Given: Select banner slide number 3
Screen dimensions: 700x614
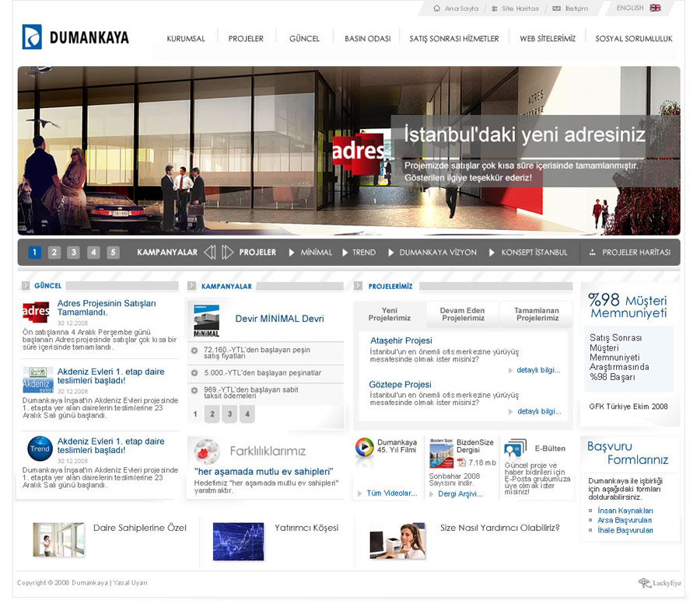Looking at the screenshot, I should [73, 253].
